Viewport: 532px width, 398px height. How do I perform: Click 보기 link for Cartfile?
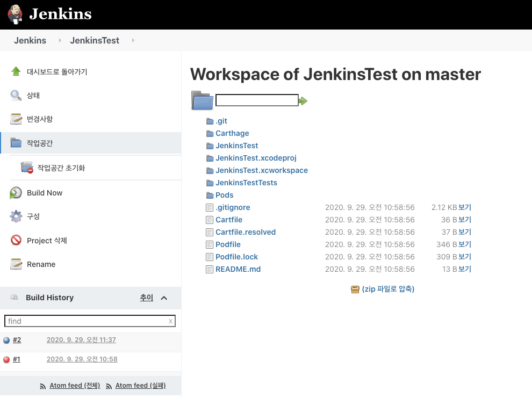tap(465, 220)
